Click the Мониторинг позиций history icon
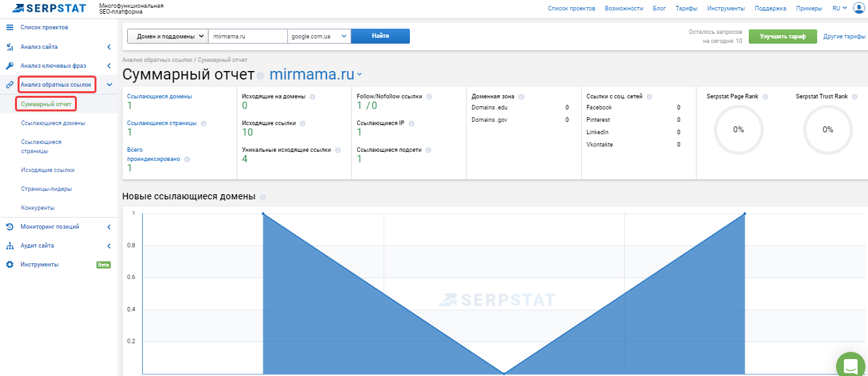This screenshot has height=376, width=868. pos(10,227)
